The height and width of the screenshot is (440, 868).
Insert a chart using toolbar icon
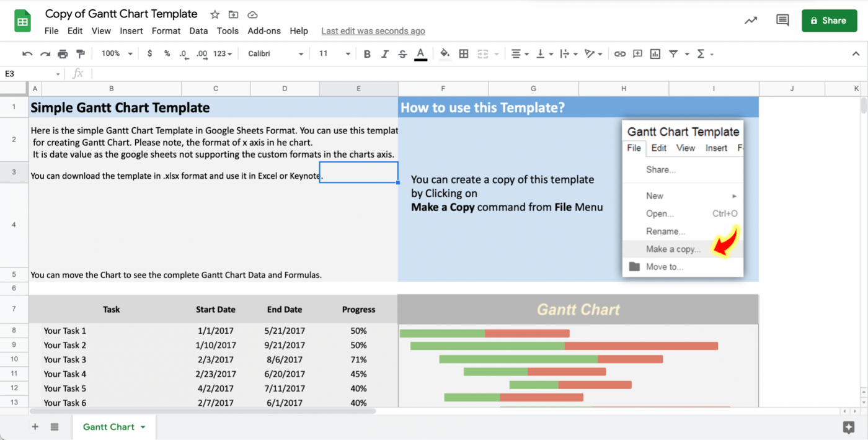[x=655, y=54]
